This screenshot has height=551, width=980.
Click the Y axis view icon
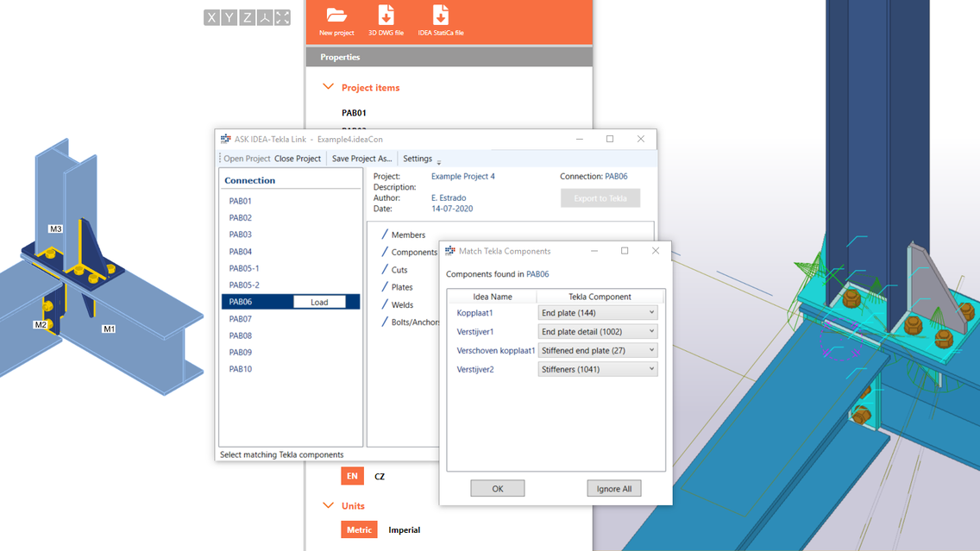click(x=229, y=17)
